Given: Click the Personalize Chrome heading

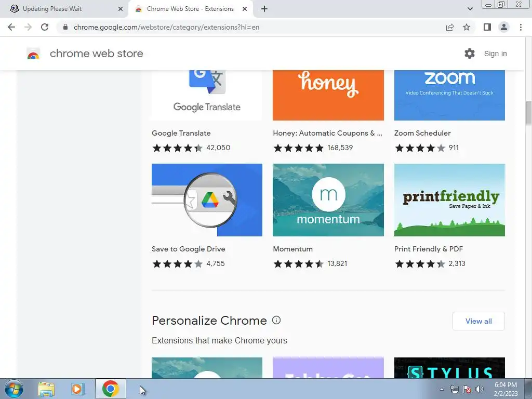Looking at the screenshot, I should [209, 320].
